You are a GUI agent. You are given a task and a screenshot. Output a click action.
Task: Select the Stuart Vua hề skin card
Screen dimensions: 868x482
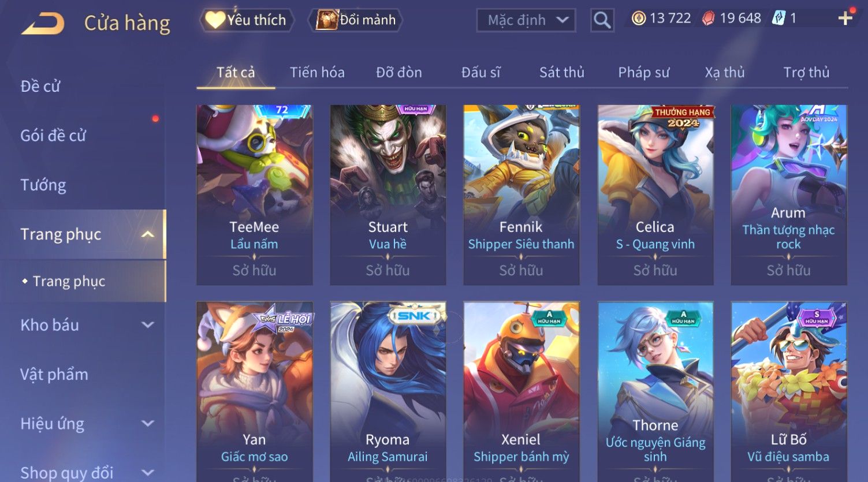(388, 195)
